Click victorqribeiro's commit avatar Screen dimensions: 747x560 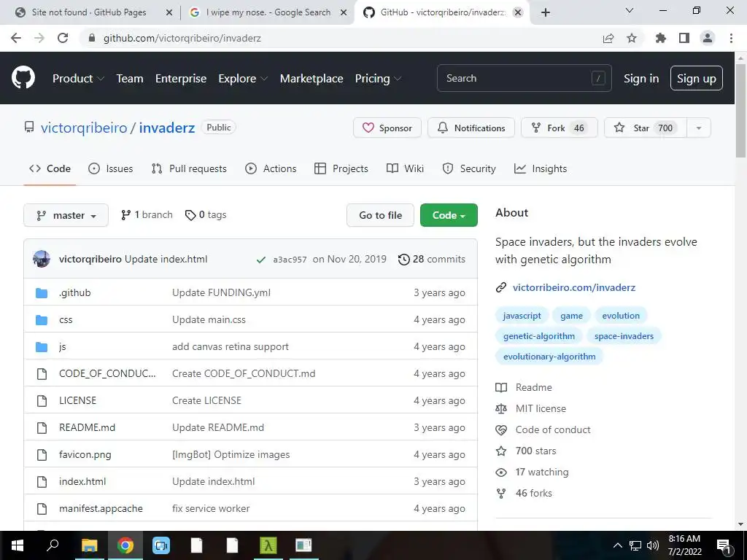42,259
